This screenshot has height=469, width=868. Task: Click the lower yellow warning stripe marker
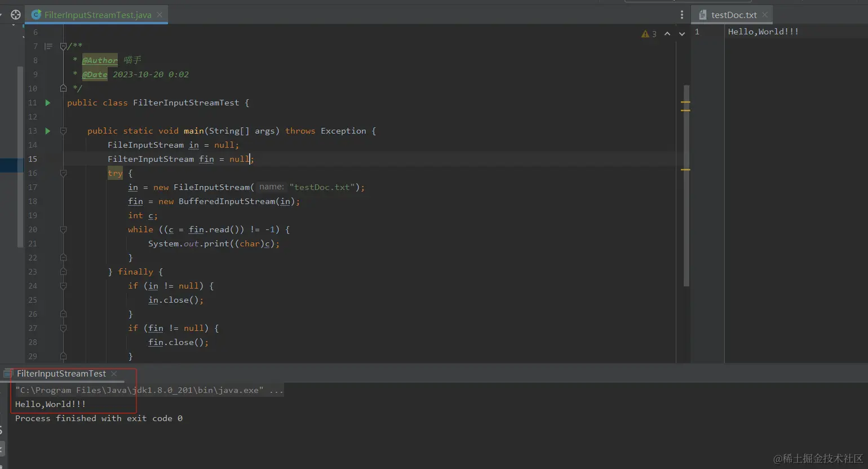click(x=685, y=170)
